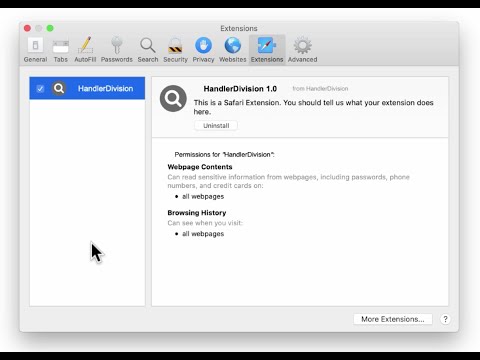Click the HandlerDivision 1.0 title
The width and height of the screenshot is (480, 360).
240,89
